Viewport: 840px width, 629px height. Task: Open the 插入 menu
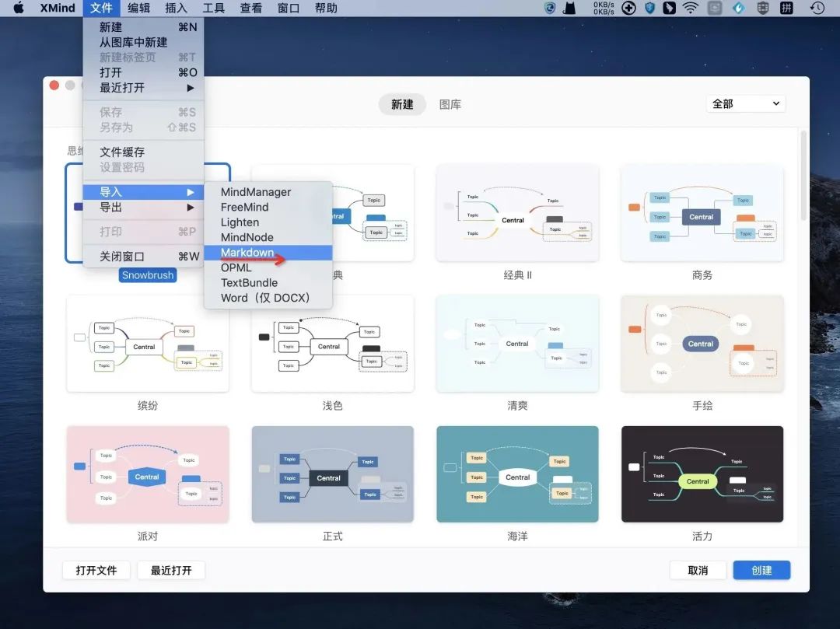tap(177, 8)
